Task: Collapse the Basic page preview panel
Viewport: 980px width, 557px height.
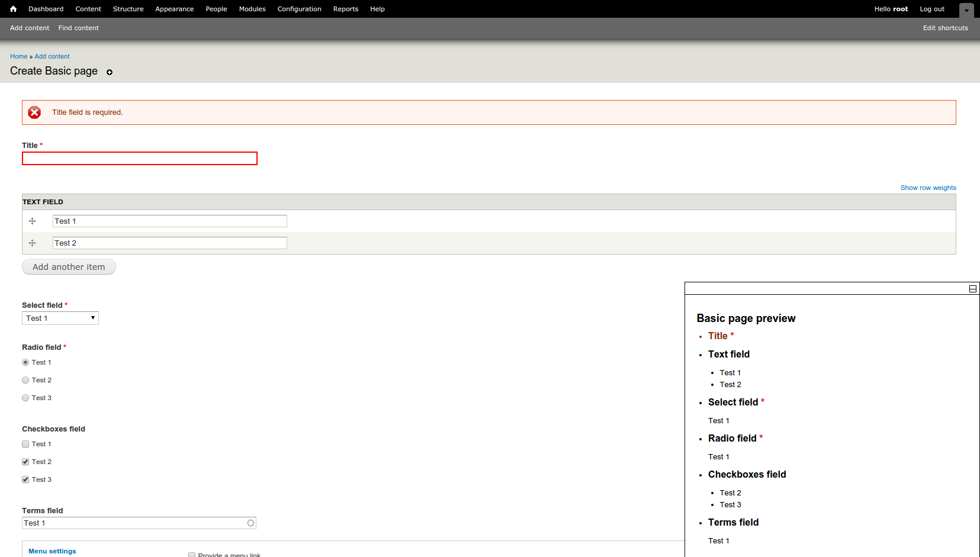Action: click(972, 289)
